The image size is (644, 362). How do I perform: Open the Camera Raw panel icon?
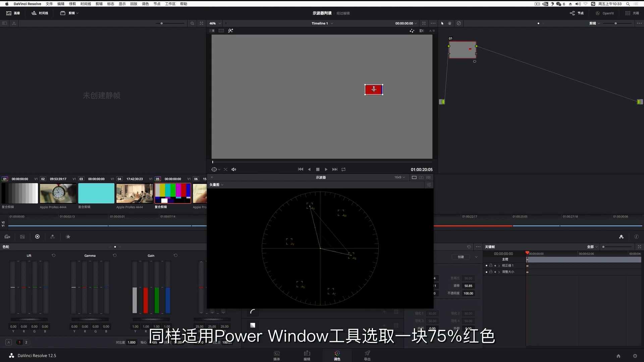tap(7, 237)
